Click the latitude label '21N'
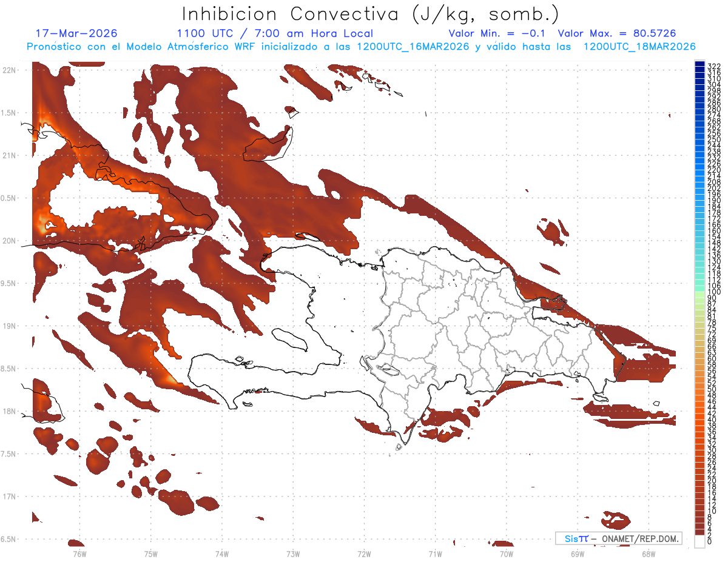This screenshot has height=562, width=728. pyautogui.click(x=9, y=155)
